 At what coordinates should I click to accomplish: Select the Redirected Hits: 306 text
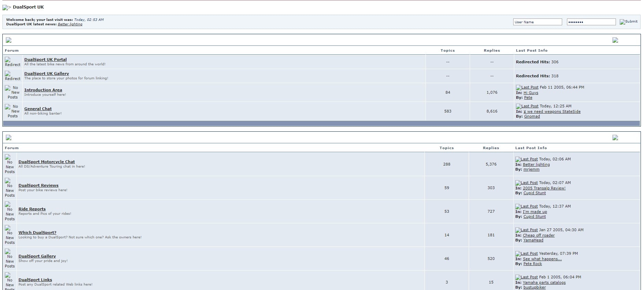tap(537, 62)
